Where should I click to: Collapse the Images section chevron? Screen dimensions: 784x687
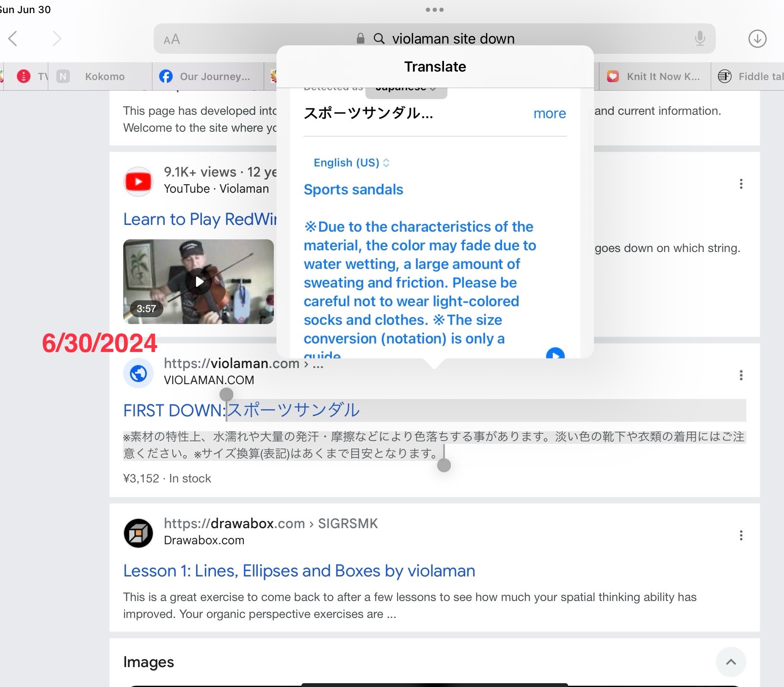click(x=731, y=662)
